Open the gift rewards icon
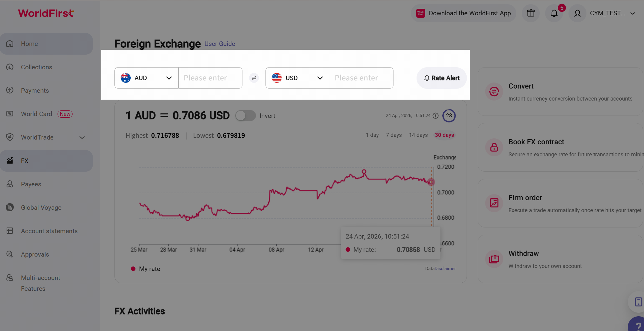644x331 pixels. click(x=531, y=13)
